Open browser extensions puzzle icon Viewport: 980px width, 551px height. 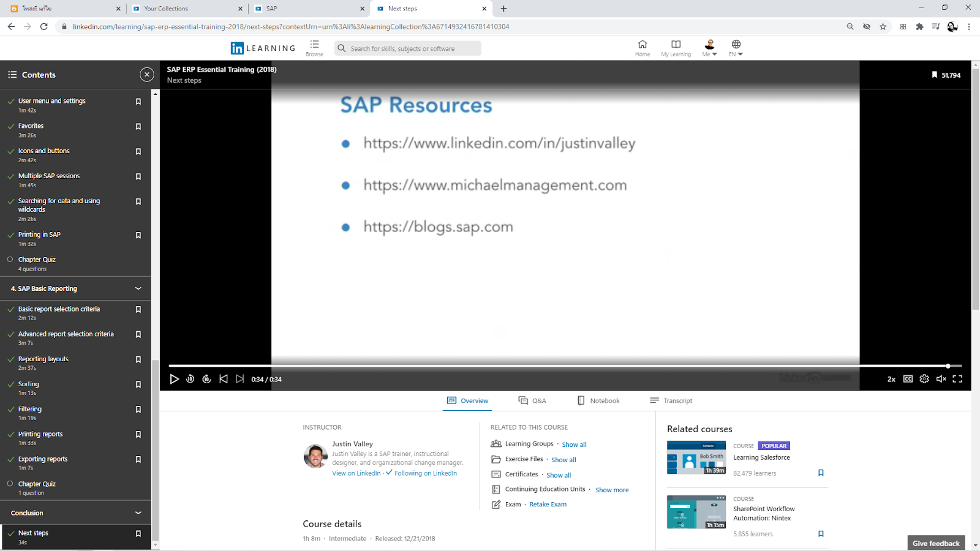[919, 26]
